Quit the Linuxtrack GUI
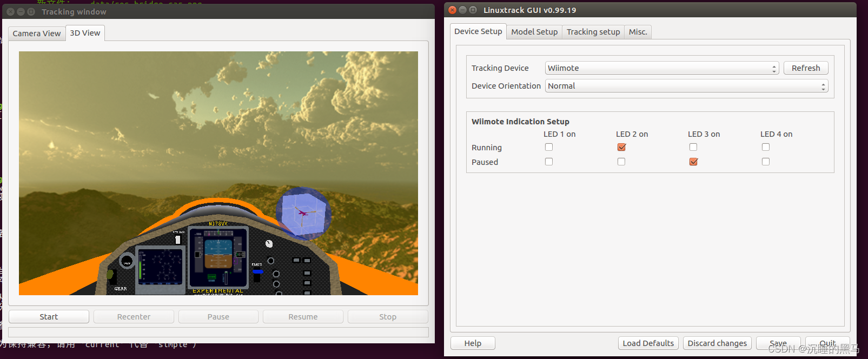Viewport: 868px width, 359px height. tap(827, 343)
